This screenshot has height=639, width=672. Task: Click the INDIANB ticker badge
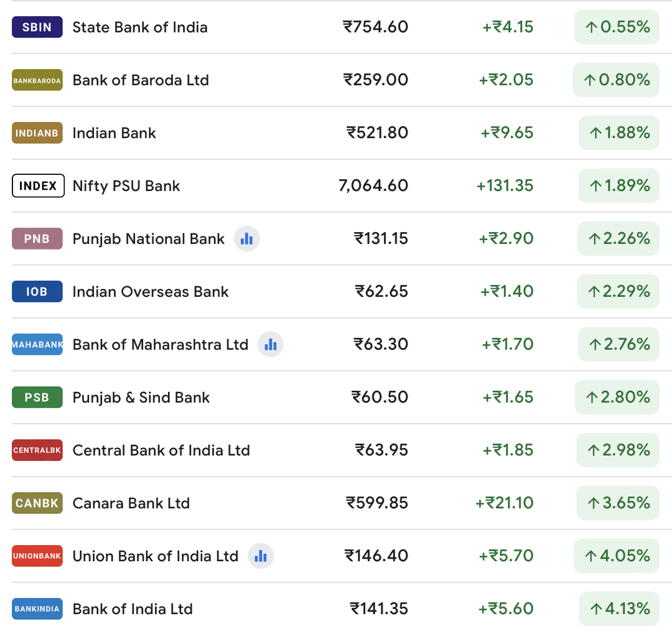coord(37,133)
